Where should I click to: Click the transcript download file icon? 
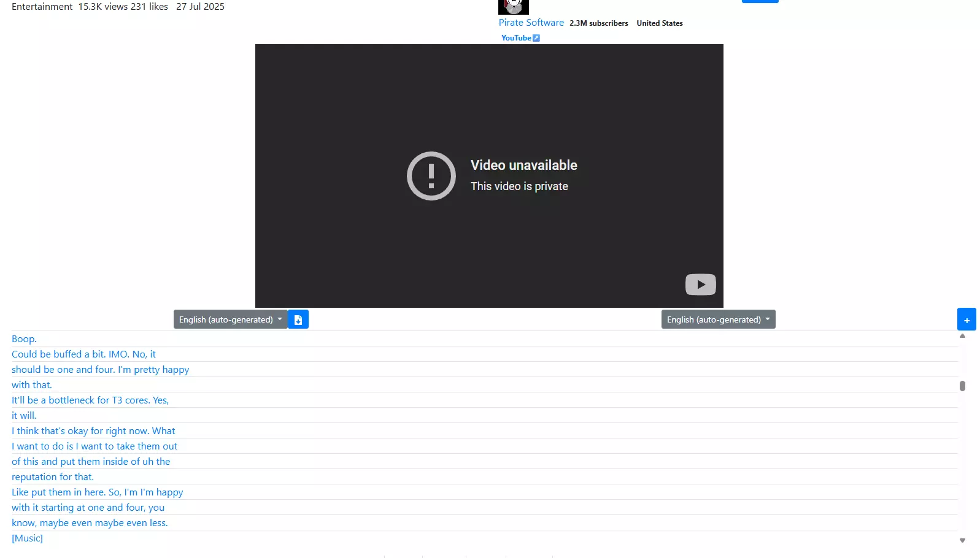pyautogui.click(x=298, y=319)
